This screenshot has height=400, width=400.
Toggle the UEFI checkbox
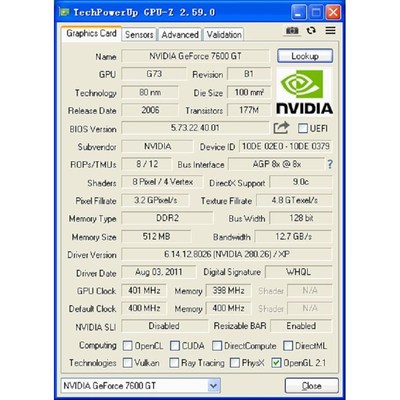click(303, 128)
